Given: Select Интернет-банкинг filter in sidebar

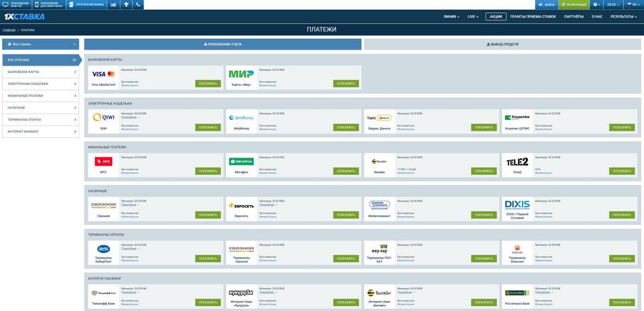Looking at the screenshot, I should coord(40,131).
